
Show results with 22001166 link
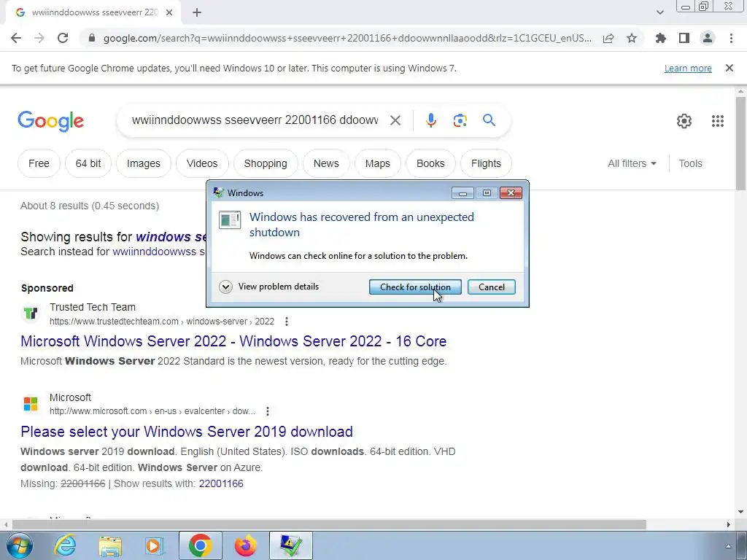221,483
